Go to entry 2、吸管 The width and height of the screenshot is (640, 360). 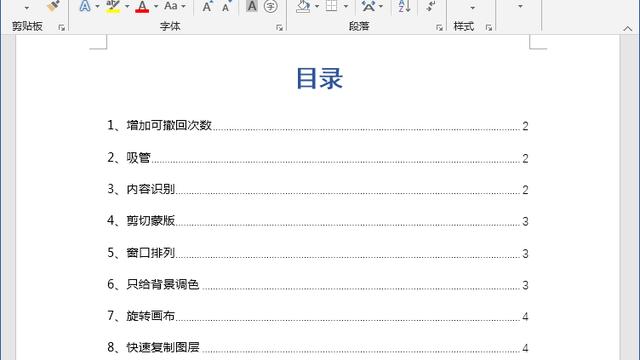point(129,158)
